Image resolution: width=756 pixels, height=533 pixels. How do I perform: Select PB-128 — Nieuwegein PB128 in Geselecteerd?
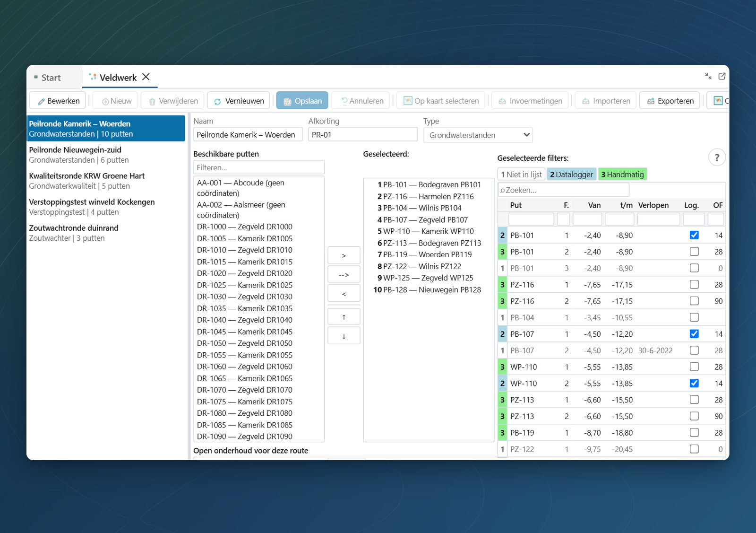[x=429, y=289]
